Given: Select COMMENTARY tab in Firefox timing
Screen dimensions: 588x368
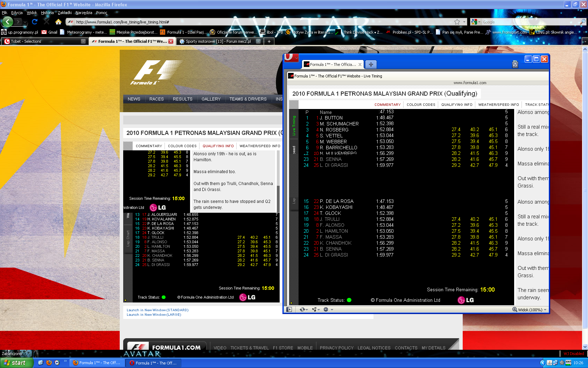Looking at the screenshot, I should click(x=149, y=146).
